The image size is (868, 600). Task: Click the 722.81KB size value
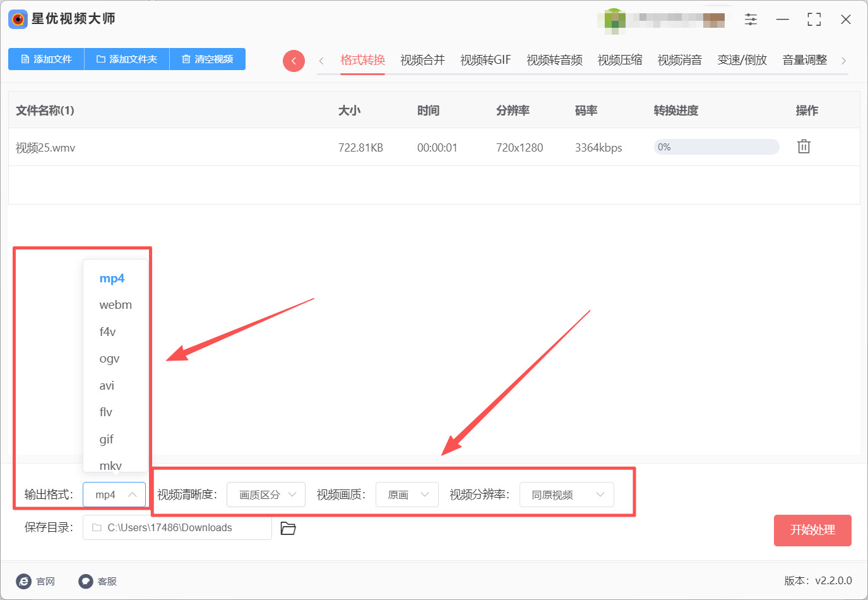pyautogui.click(x=360, y=148)
